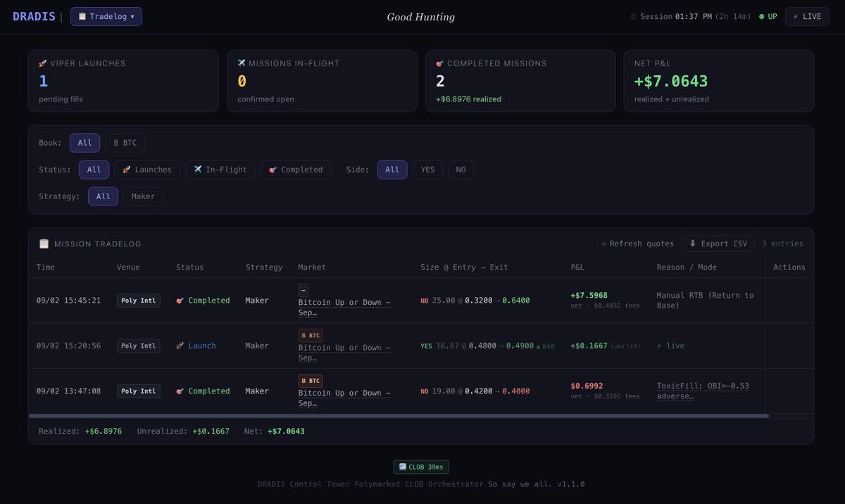Toggle the LIVE mode button

coord(807,16)
